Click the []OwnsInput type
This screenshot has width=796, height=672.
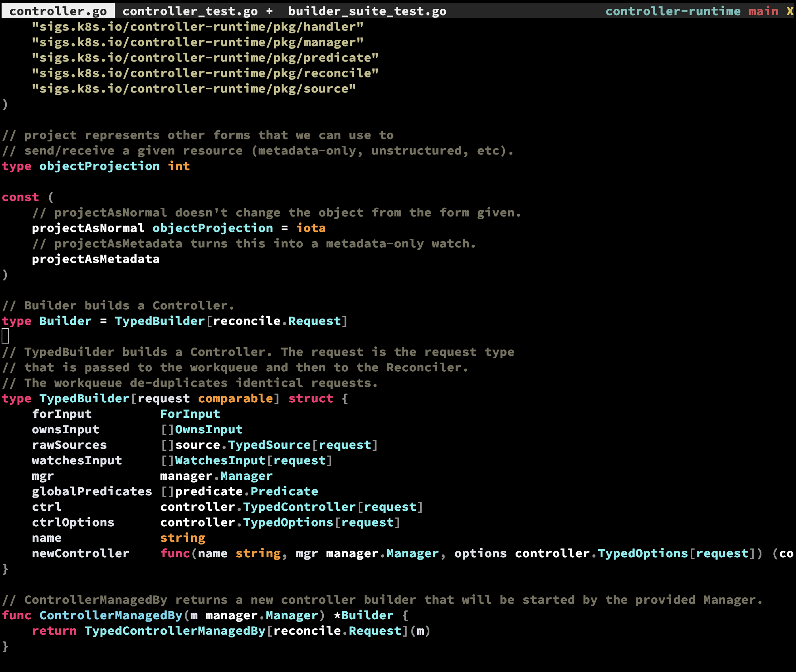[201, 429]
